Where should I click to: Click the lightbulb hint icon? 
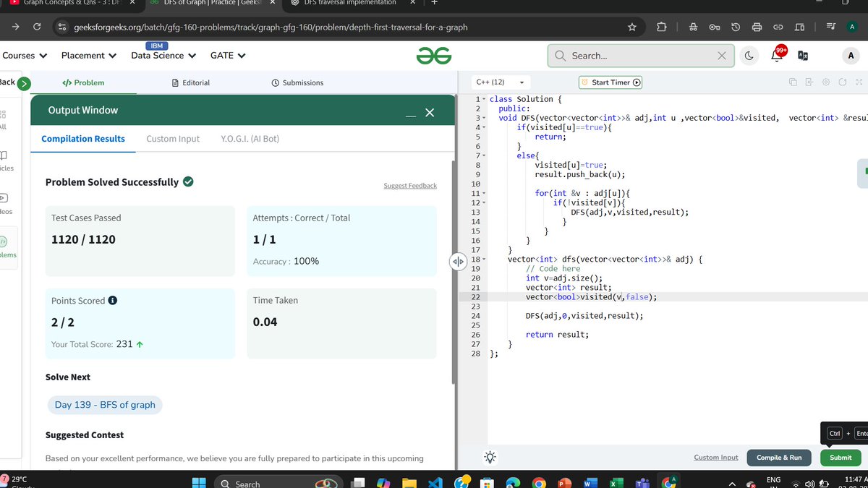[490, 457]
